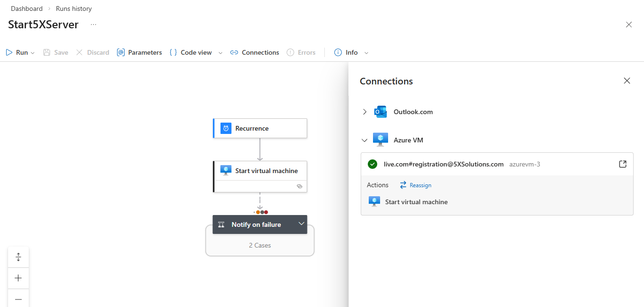Select the Start virtual machine action node
The width and height of the screenshot is (644, 307).
click(260, 176)
